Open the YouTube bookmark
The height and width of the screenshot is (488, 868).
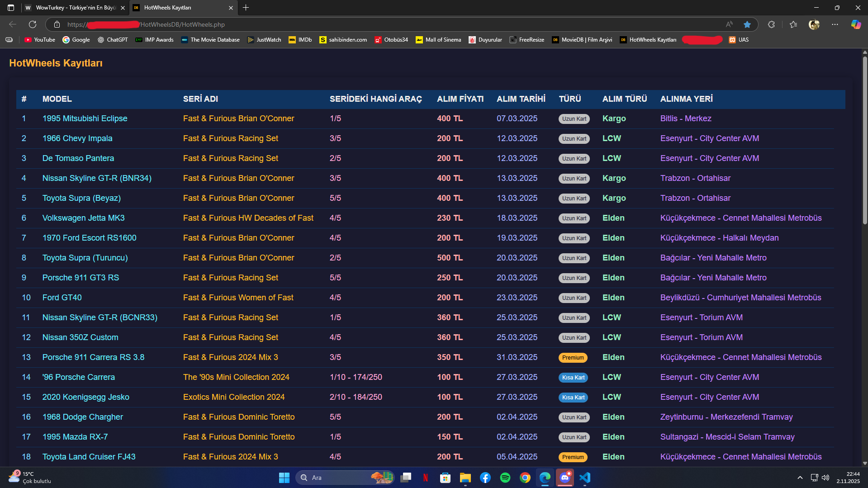40,40
